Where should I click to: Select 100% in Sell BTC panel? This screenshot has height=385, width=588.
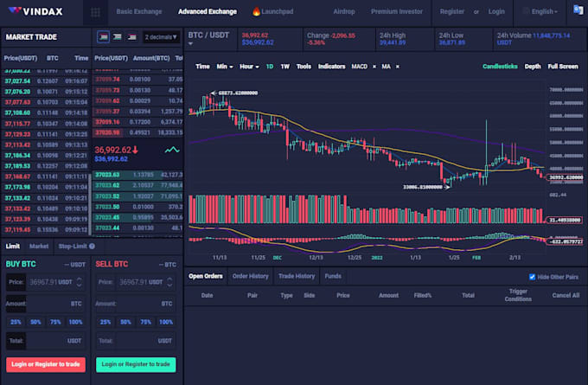166,322
